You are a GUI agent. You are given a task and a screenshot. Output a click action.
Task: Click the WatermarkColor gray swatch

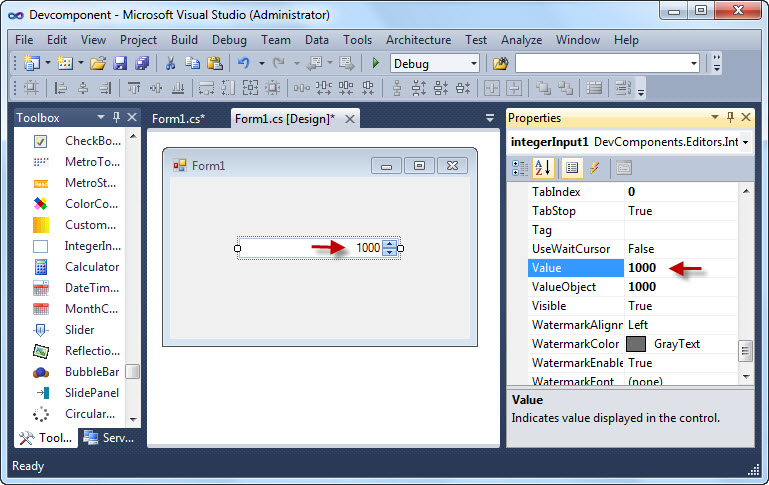pos(636,344)
